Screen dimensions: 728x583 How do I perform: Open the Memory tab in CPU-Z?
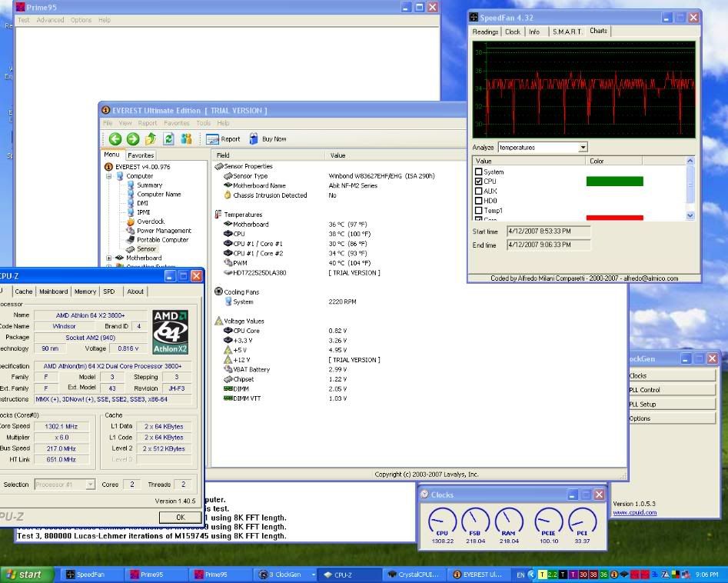pyautogui.click(x=85, y=291)
